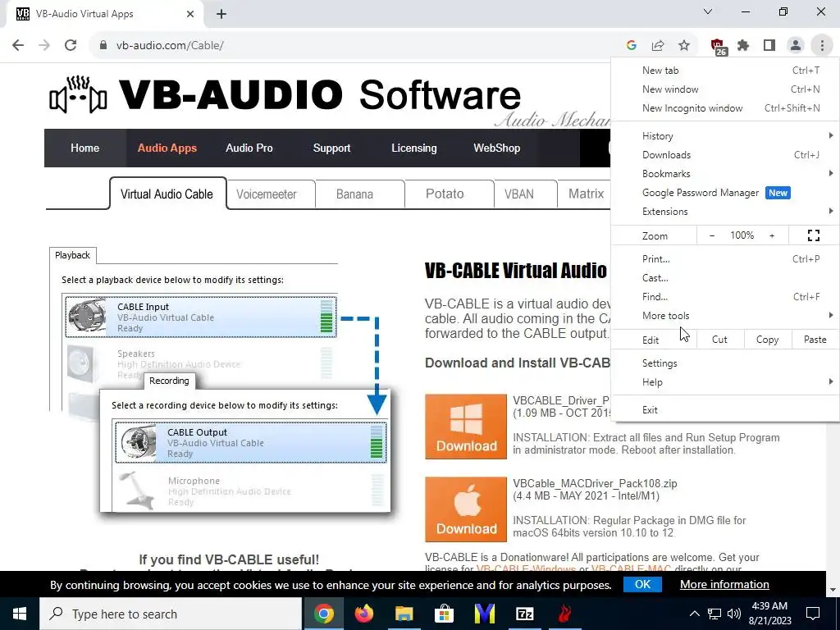Open the notification center icon
The width and height of the screenshot is (840, 630).
pyautogui.click(x=813, y=614)
